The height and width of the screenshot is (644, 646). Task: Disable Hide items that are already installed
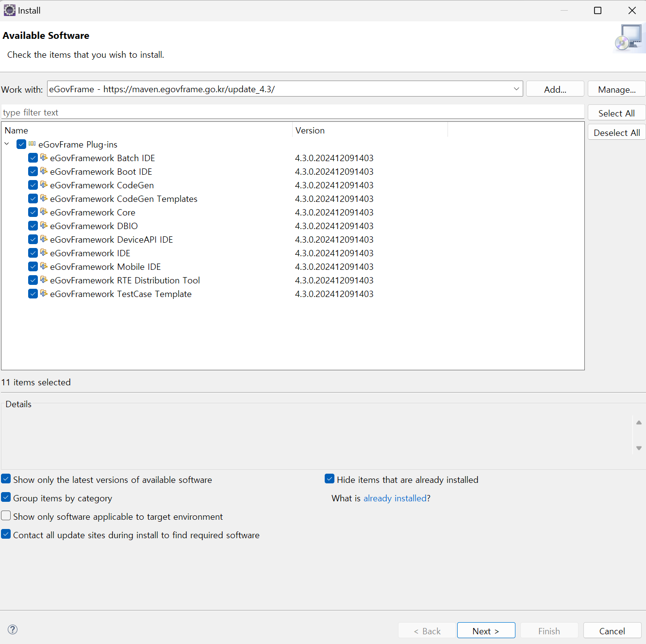[330, 479]
